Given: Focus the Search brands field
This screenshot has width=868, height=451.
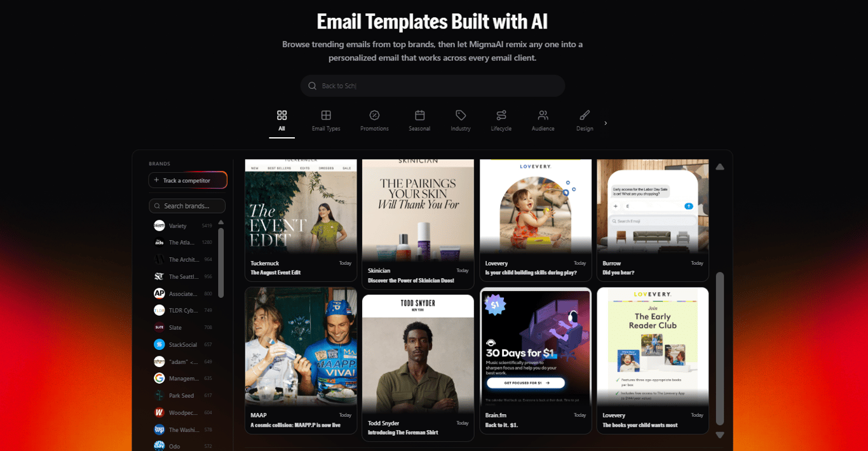Looking at the screenshot, I should [x=187, y=206].
